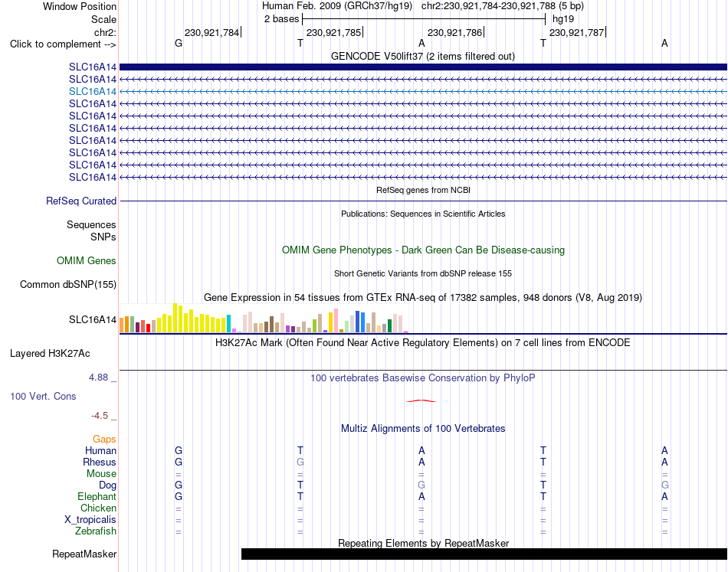
Task: Click the 'Window Position' label
Action: pos(80,6)
